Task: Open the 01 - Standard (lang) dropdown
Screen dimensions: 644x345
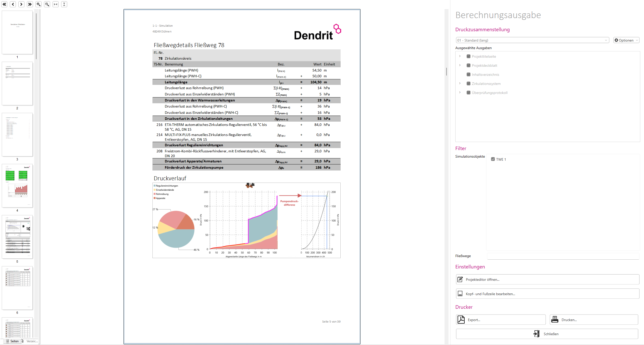Action: coord(532,40)
